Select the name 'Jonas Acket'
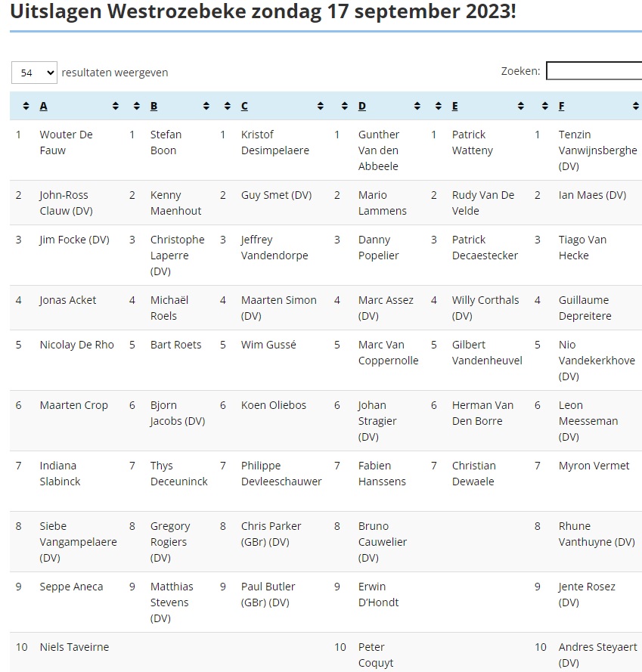Screen dimensions: 642x672 coord(68,300)
